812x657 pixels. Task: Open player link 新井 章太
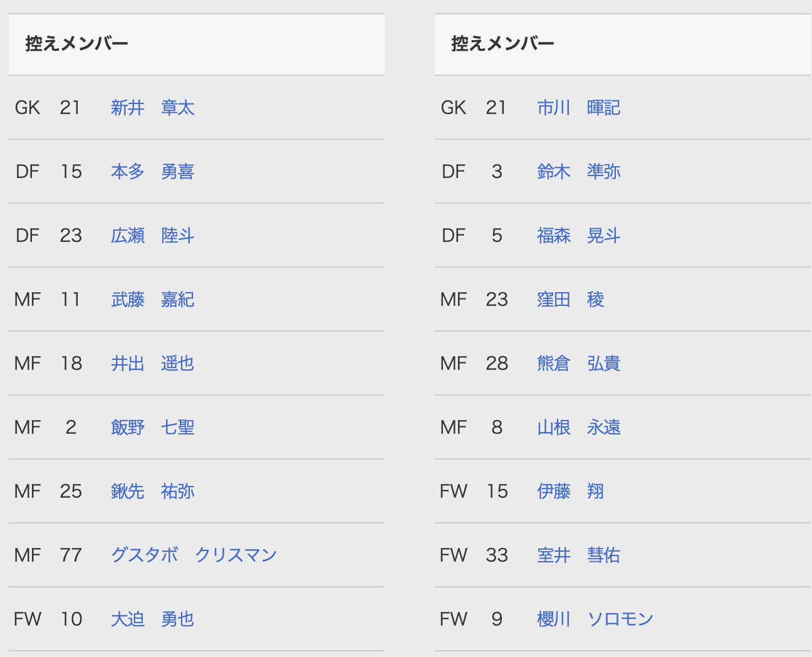152,108
